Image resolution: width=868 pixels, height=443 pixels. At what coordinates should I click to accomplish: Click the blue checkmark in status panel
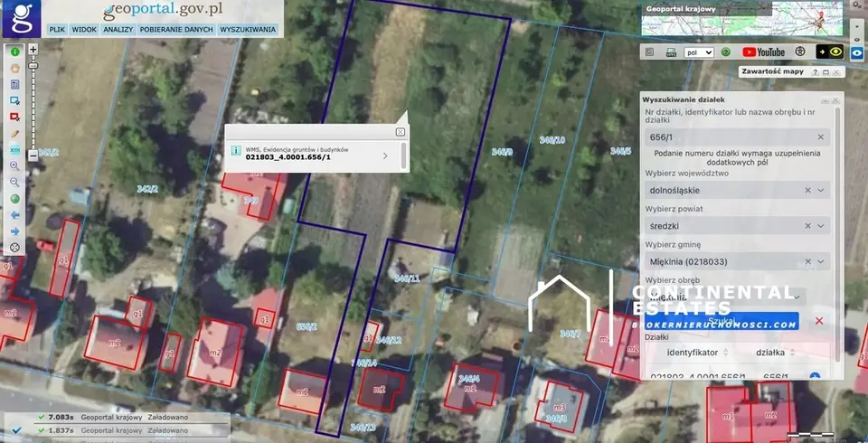[x=16, y=430]
